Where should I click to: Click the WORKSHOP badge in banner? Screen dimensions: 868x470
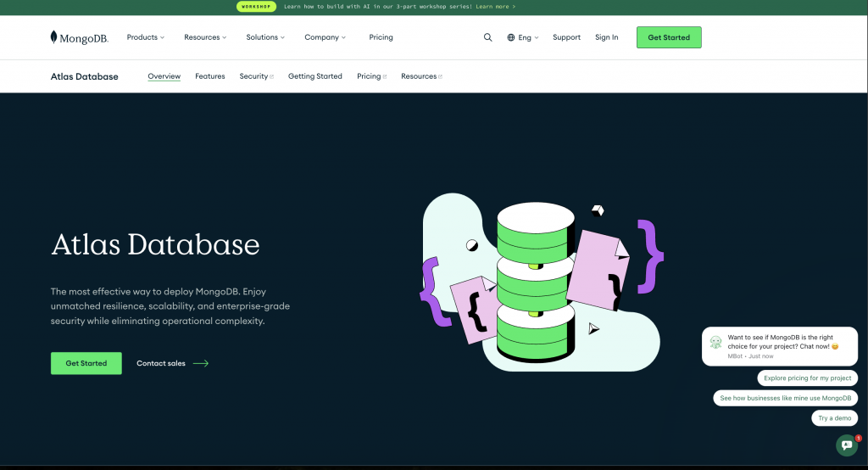point(256,6)
